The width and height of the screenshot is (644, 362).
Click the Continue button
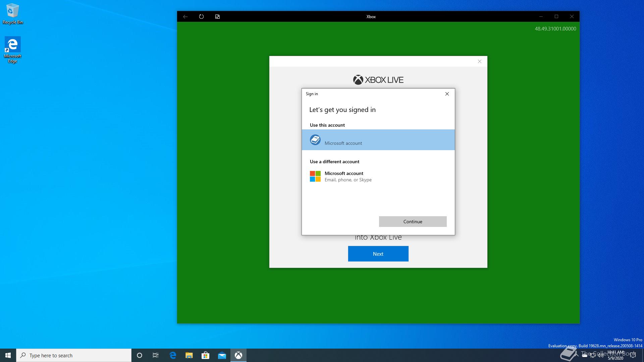(413, 222)
